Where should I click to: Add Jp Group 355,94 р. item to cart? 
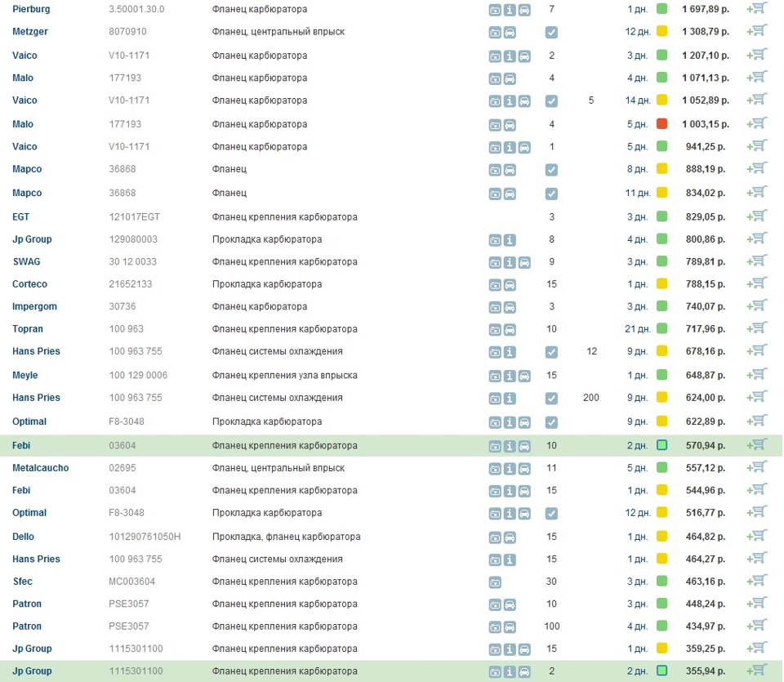pos(757,671)
